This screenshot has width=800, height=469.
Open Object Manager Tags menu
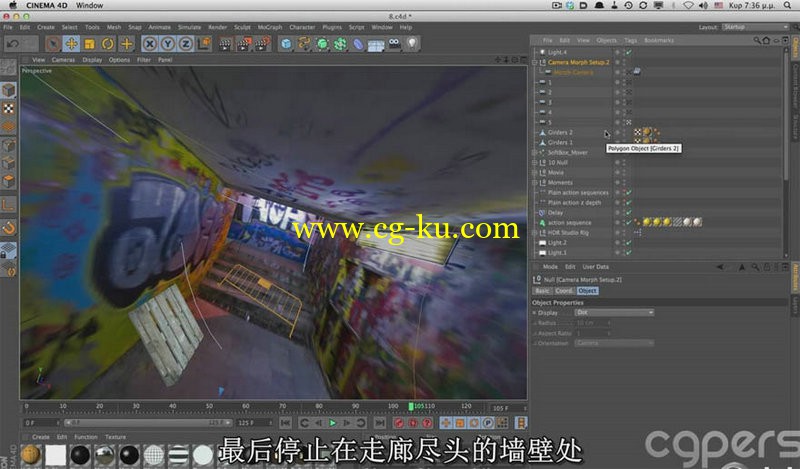click(x=631, y=40)
